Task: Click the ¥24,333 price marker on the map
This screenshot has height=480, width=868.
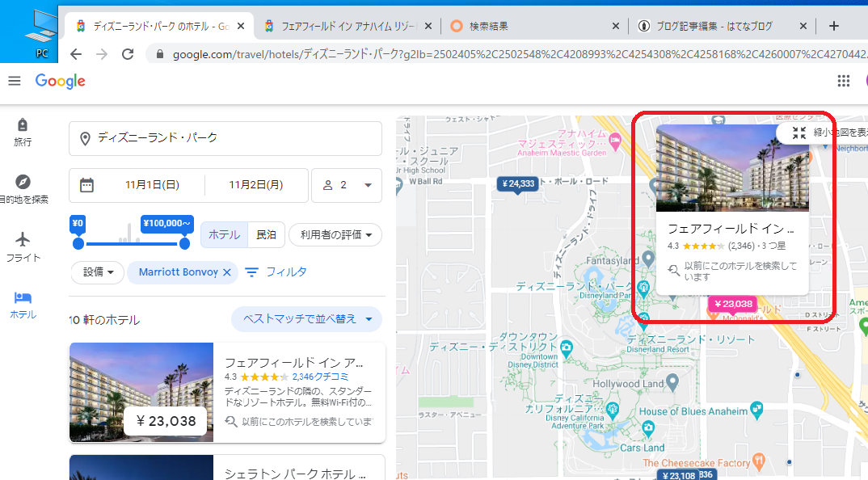Action: [518, 184]
